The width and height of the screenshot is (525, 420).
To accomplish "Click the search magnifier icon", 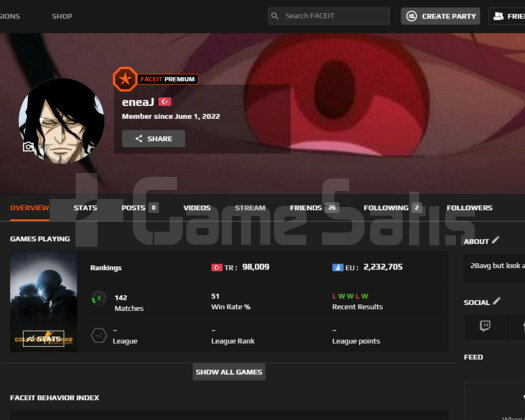I will click(x=275, y=16).
